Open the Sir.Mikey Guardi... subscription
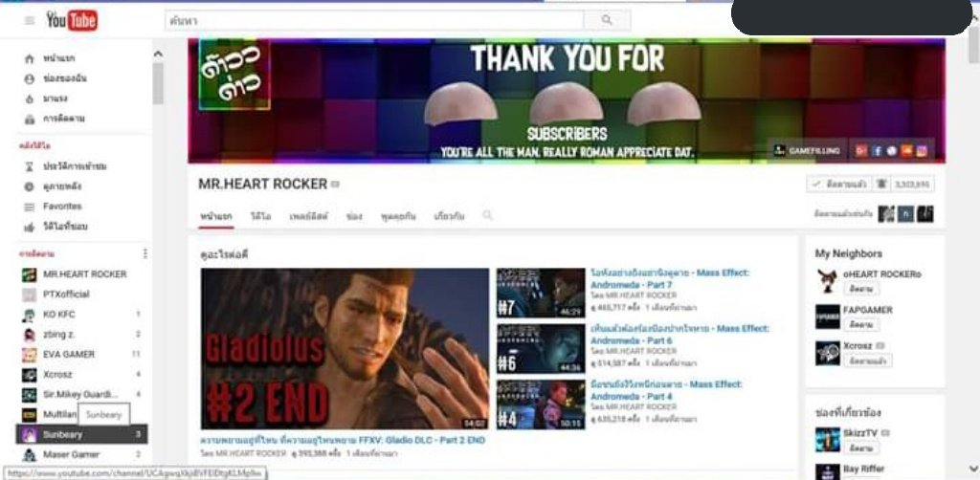Viewport: 980px width, 480px height. [81, 394]
